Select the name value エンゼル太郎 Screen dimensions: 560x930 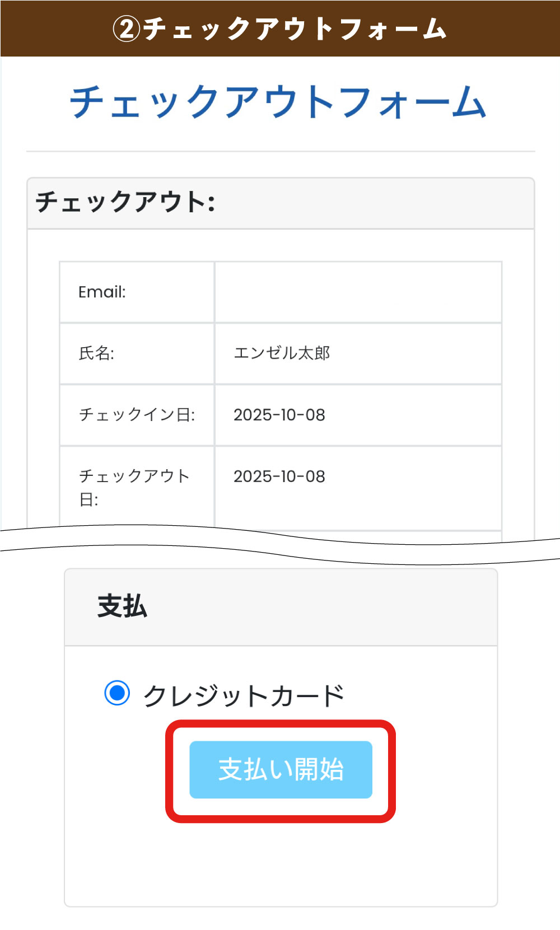282,353
